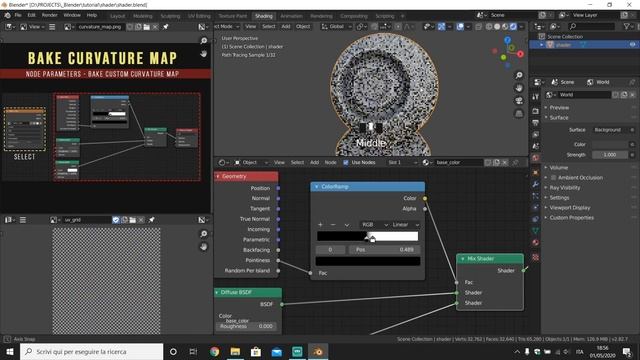Viewport: 640px width, 360px height.
Task: Switch to material preview shading mode
Action: [x=505, y=27]
